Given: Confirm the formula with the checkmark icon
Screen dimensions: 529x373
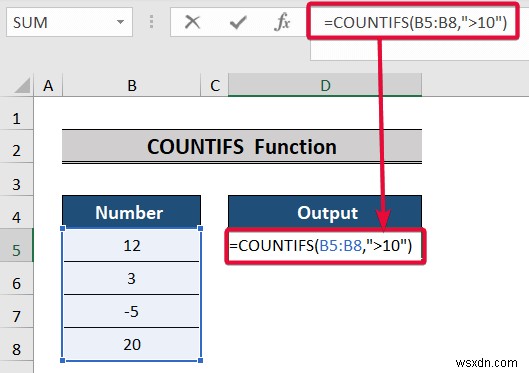Looking at the screenshot, I should pyautogui.click(x=238, y=23).
